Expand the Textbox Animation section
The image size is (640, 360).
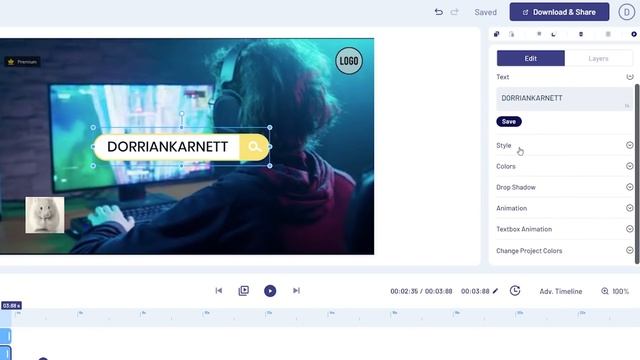tap(564, 229)
